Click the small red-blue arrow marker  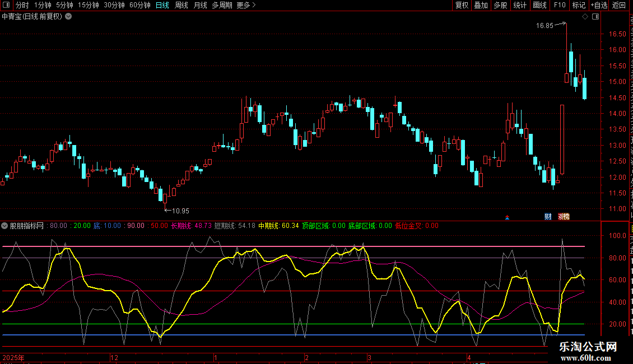tap(507, 217)
